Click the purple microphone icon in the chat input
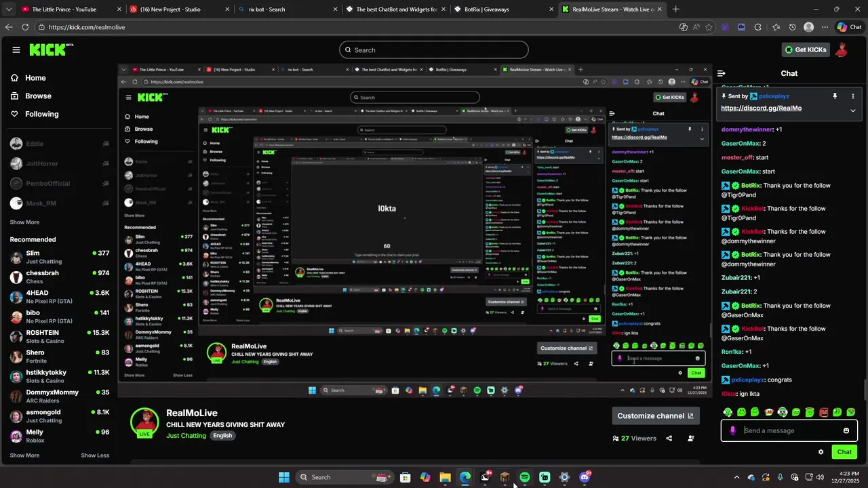This screenshot has width=868, height=488. (x=732, y=430)
